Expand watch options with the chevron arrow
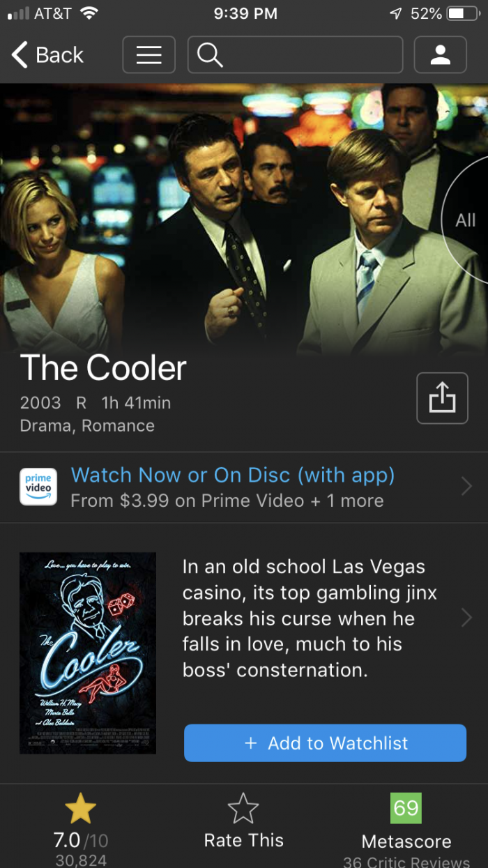The image size is (488, 868). click(466, 487)
